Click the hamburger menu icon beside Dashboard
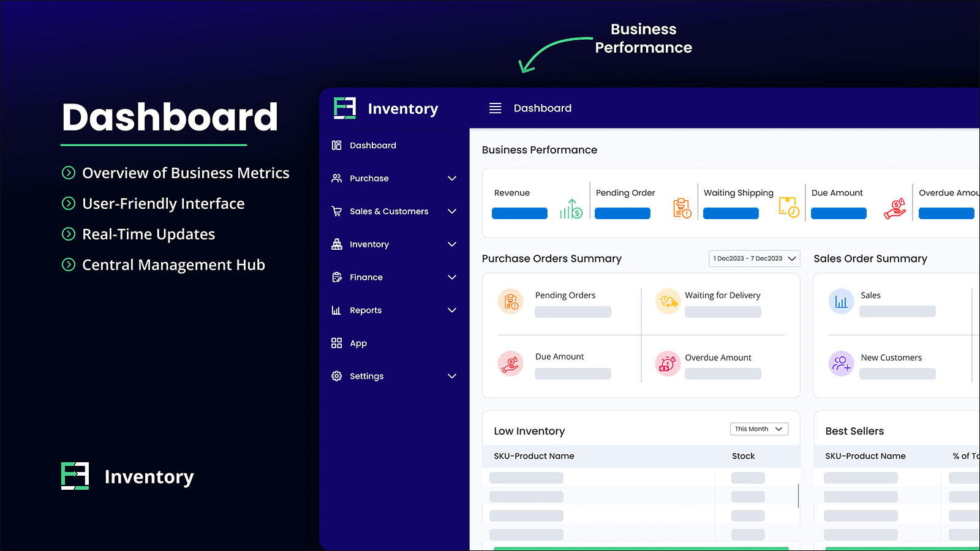 tap(495, 108)
